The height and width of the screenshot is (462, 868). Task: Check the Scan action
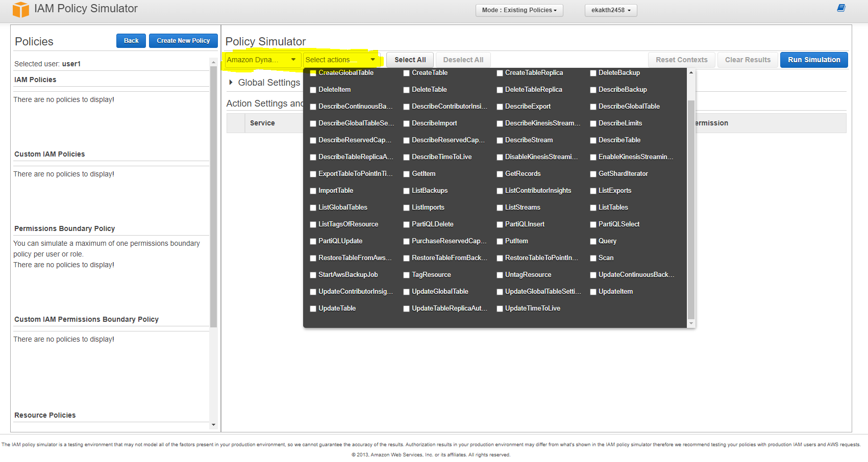click(x=593, y=259)
